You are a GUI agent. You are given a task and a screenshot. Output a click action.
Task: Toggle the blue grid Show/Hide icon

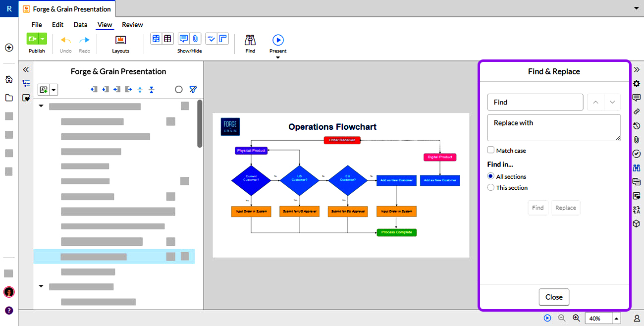[156, 39]
